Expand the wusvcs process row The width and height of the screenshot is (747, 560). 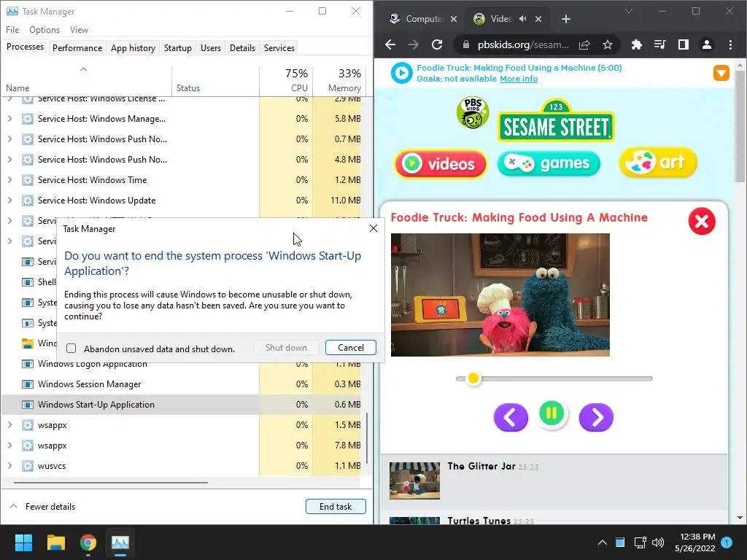coord(9,466)
